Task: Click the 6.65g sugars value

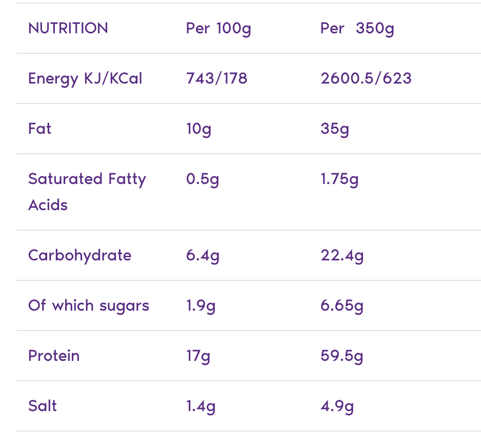Action: pyautogui.click(x=342, y=306)
